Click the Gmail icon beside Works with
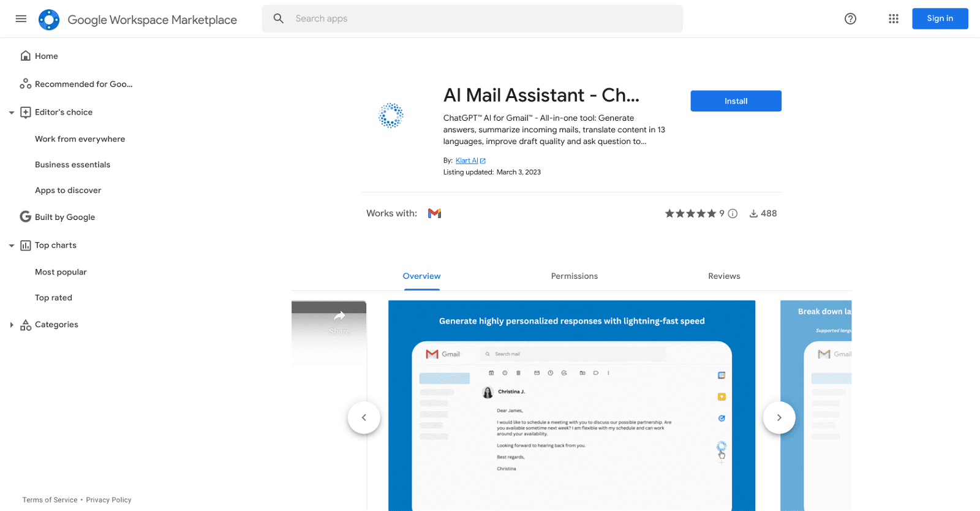 pos(435,213)
